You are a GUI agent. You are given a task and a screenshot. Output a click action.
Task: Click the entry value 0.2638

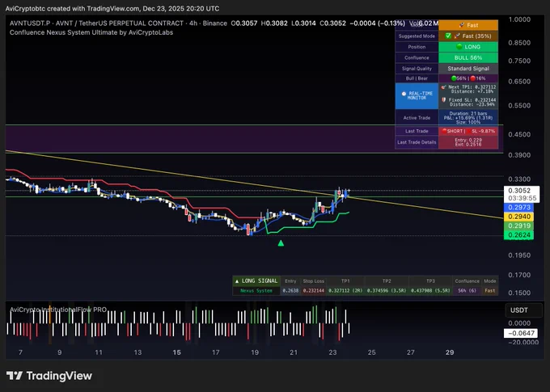[x=290, y=291]
